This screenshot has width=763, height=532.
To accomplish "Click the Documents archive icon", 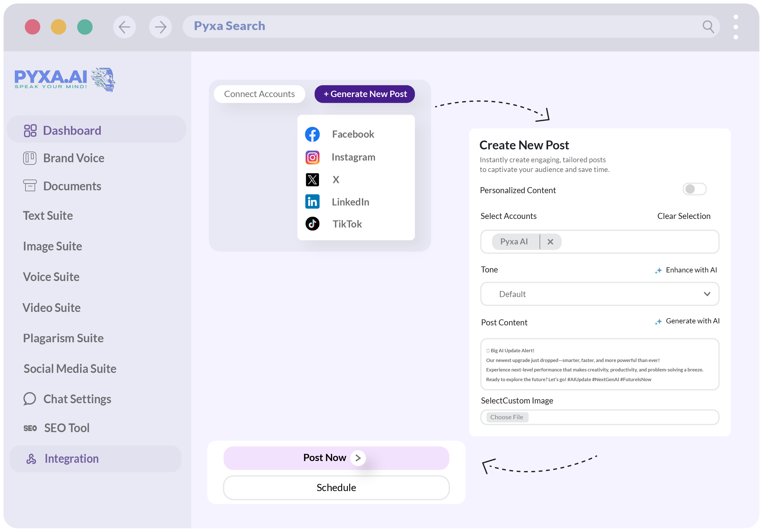I will tap(30, 186).
